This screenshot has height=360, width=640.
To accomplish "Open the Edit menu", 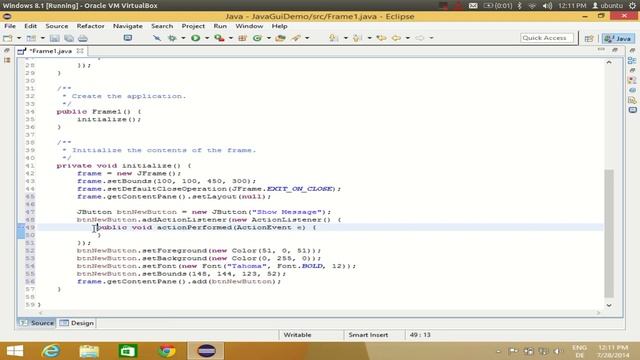I will [x=31, y=26].
